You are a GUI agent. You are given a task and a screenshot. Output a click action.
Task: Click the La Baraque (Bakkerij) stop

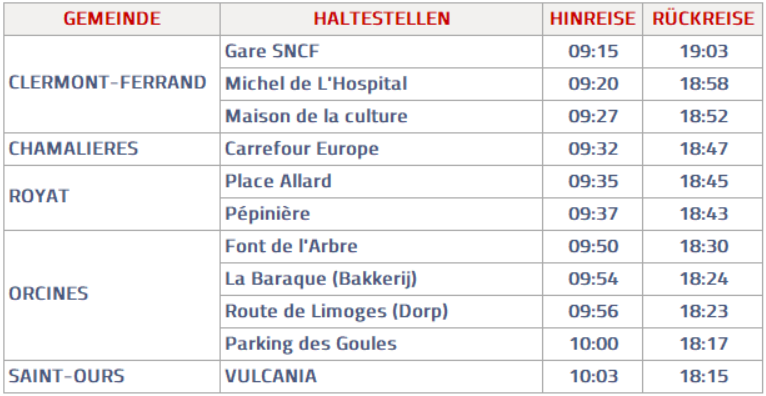click(320, 279)
